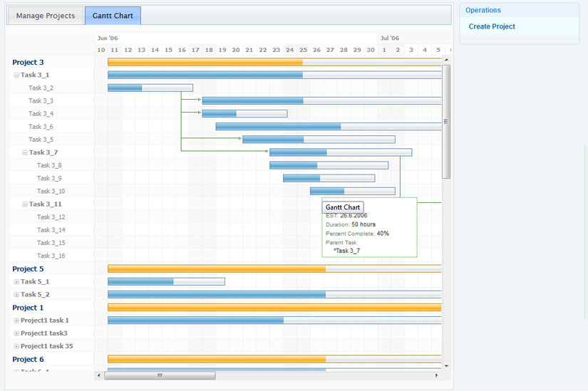Collapse the Task 3_1 tree node
The image size is (588, 391).
16,75
